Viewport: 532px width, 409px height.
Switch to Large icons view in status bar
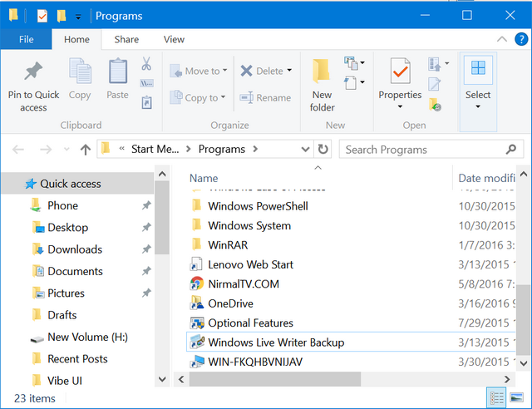516,397
